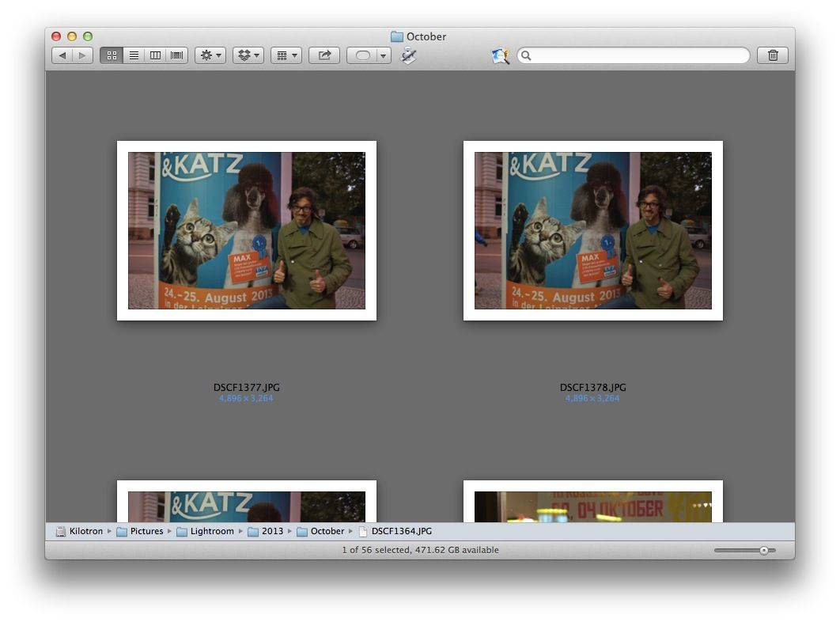
Task: Select the DSCF1377.JPG photo thumbnail
Action: (247, 230)
